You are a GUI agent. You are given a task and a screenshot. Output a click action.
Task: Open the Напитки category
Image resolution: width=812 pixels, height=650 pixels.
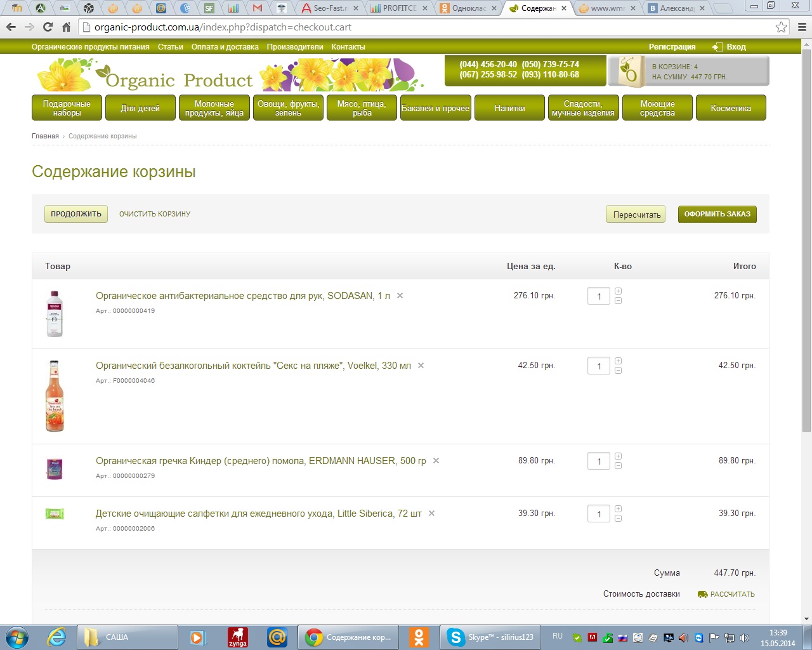[x=509, y=108]
